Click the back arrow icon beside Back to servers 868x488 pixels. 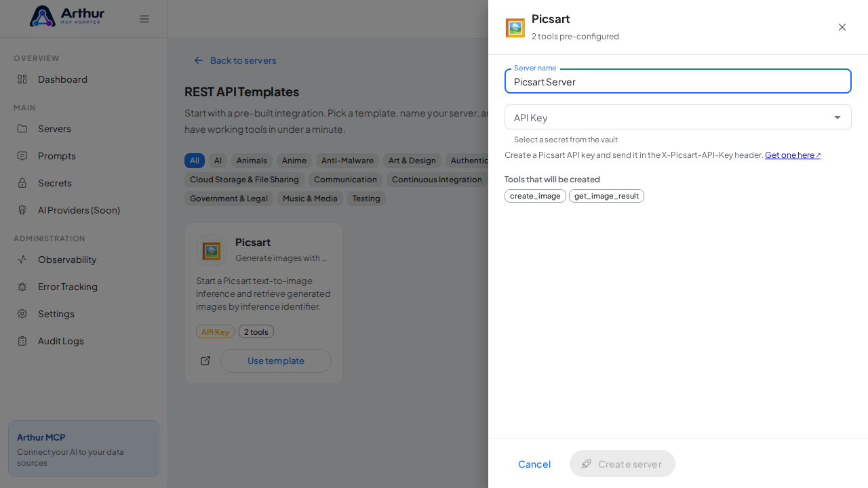(199, 60)
